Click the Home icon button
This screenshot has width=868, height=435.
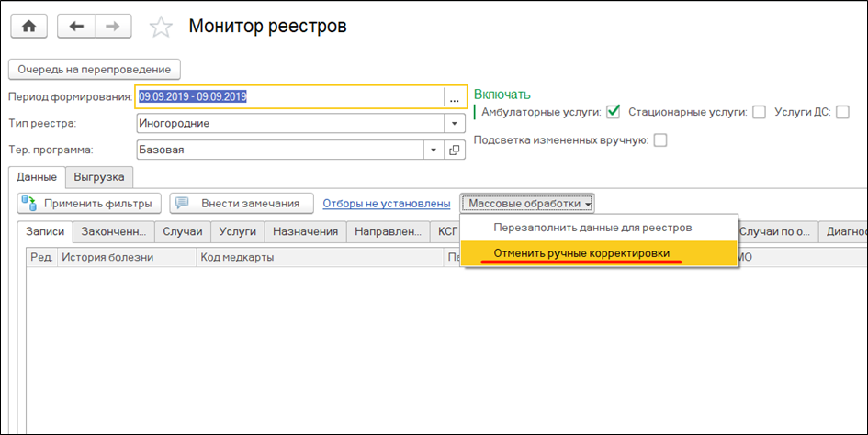click(x=28, y=27)
